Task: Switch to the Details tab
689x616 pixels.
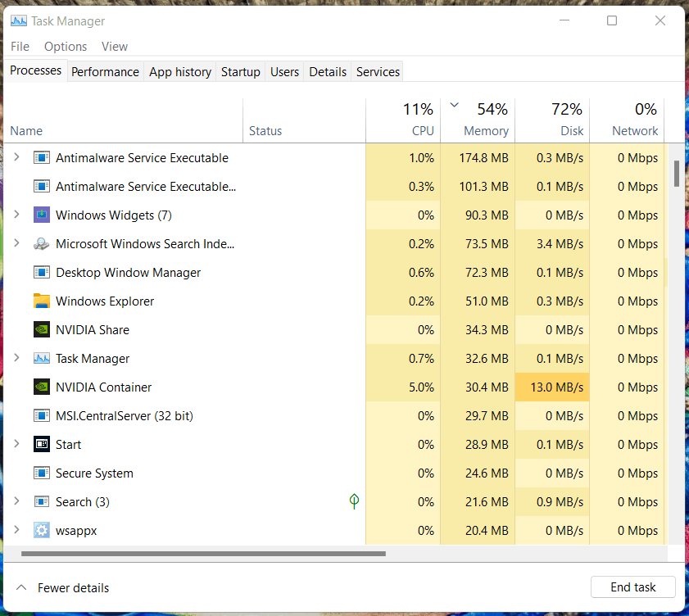Action: pos(328,71)
